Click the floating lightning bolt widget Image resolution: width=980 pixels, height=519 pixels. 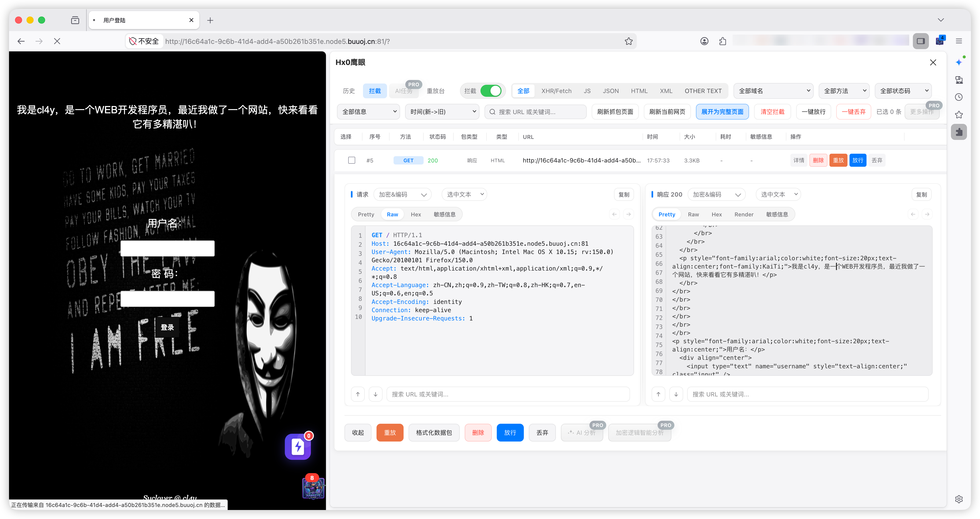tap(298, 447)
